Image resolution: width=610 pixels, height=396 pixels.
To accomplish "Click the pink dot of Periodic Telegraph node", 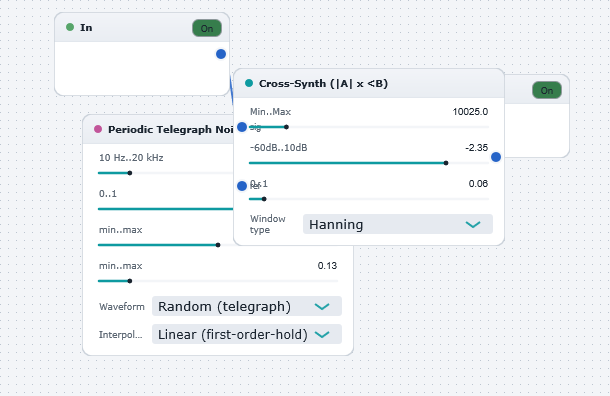I will coord(98,129).
